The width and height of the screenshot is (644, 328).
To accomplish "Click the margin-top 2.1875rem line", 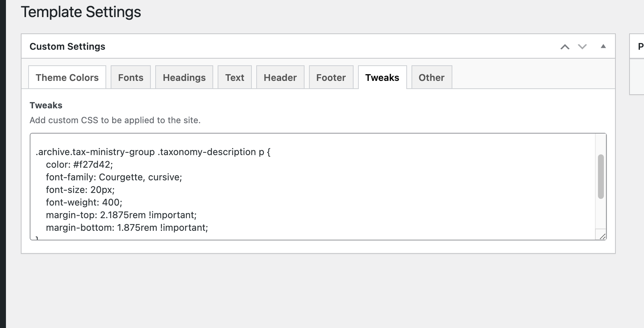I will click(x=121, y=215).
